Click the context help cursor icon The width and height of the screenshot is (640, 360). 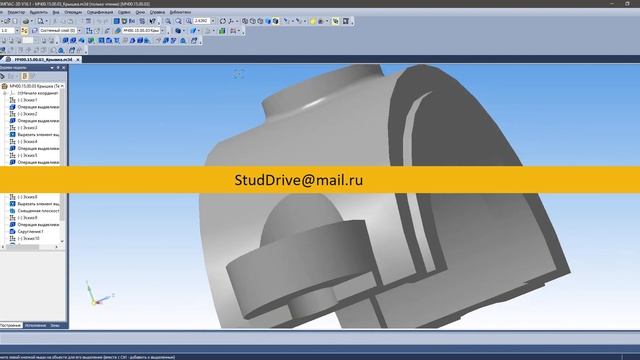pyautogui.click(x=153, y=21)
